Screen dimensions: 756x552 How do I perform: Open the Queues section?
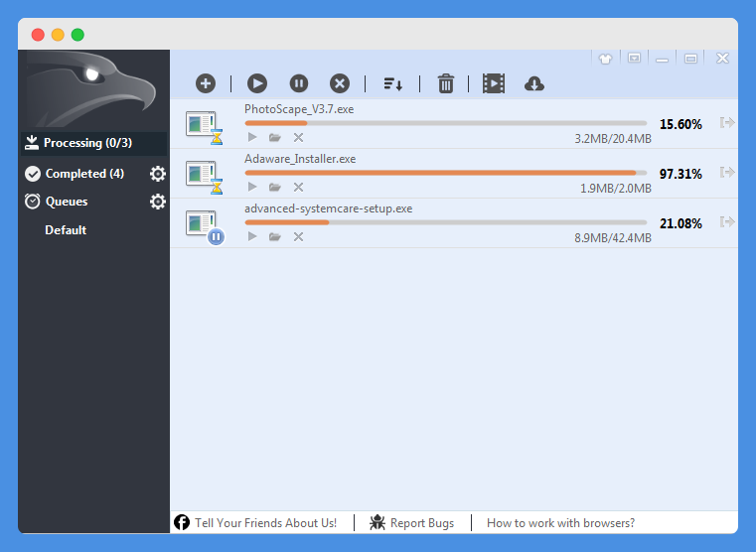pyautogui.click(x=57, y=202)
